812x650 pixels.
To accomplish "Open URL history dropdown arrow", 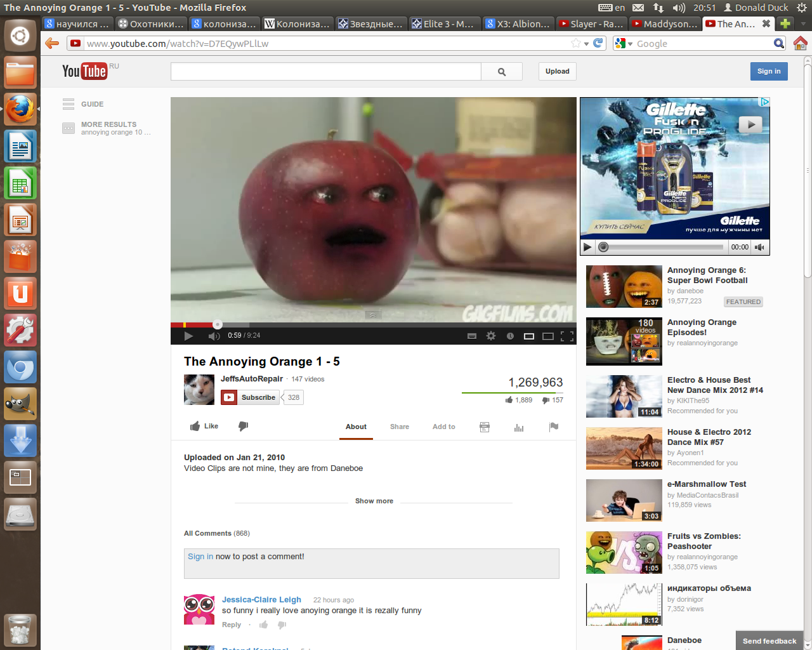I will (x=587, y=44).
